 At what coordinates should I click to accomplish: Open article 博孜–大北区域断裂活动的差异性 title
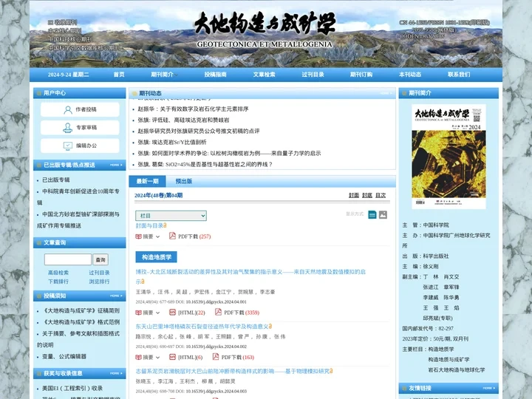[250, 276]
